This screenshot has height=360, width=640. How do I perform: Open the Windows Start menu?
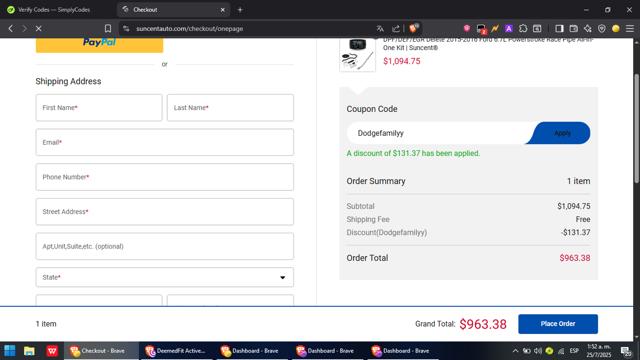coord(10,351)
